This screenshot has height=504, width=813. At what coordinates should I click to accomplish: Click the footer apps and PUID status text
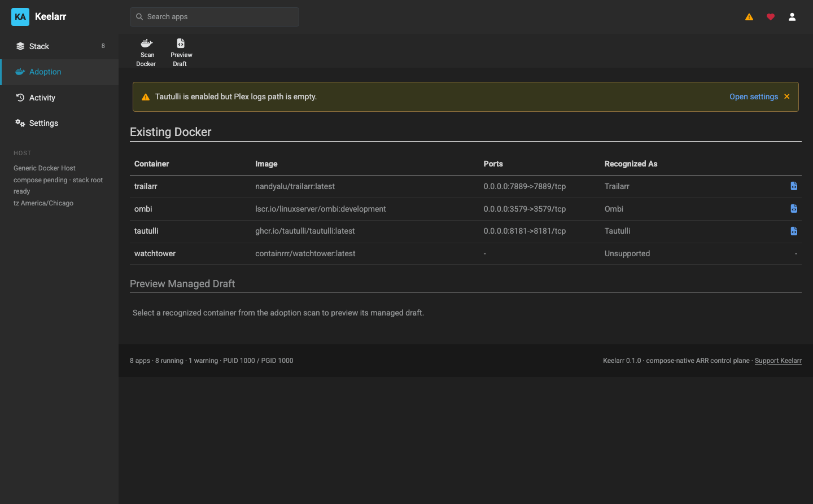point(212,361)
